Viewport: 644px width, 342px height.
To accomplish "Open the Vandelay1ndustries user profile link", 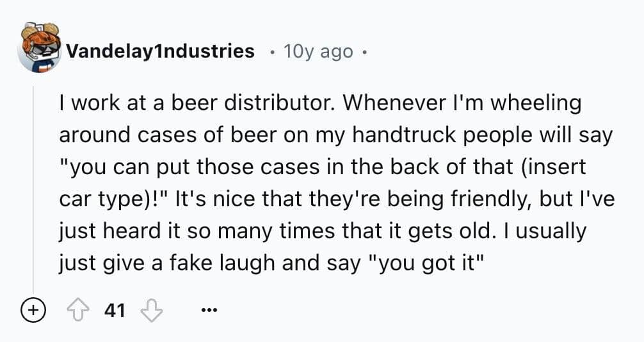I will (160, 51).
